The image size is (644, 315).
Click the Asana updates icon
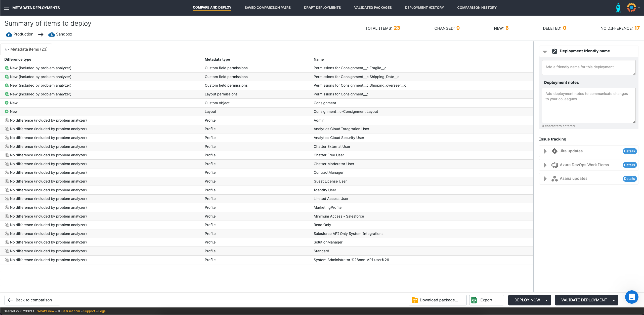pos(554,179)
